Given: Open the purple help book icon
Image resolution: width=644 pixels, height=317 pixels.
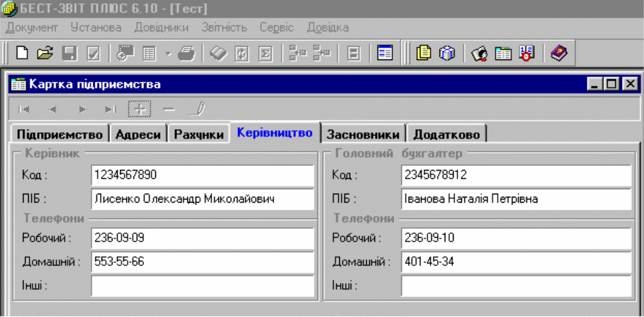Looking at the screenshot, I should click(559, 54).
